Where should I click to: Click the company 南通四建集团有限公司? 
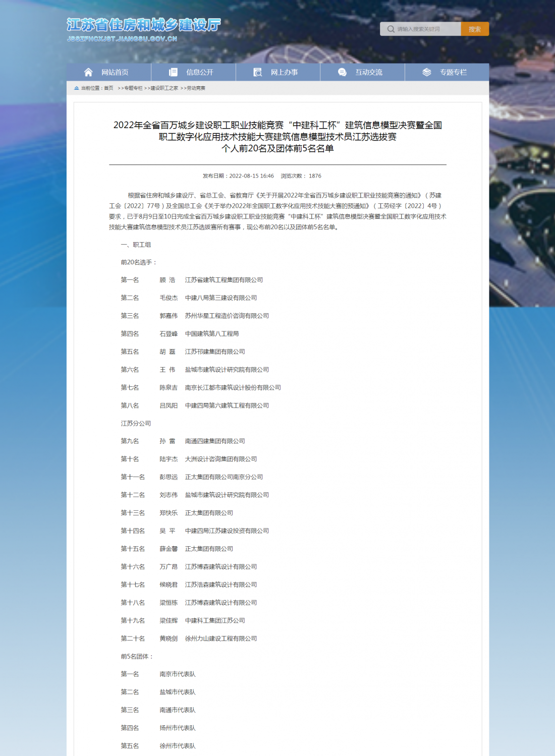coord(215,441)
